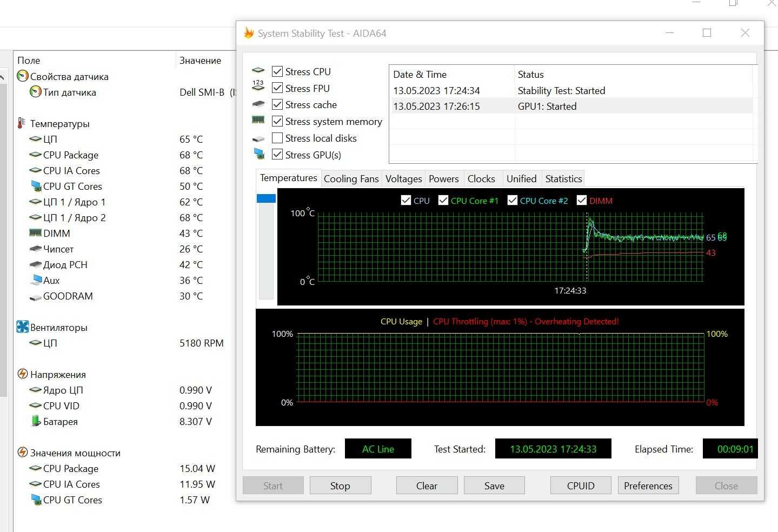Click the memory icon beside DIMM row
This screenshot has height=532, width=778.
click(36, 233)
